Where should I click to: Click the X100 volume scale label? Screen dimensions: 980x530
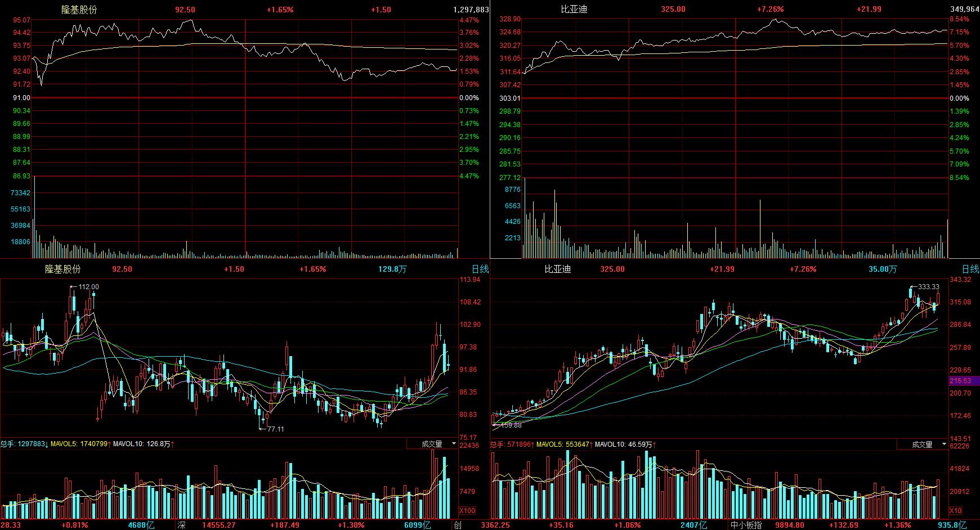point(467,511)
